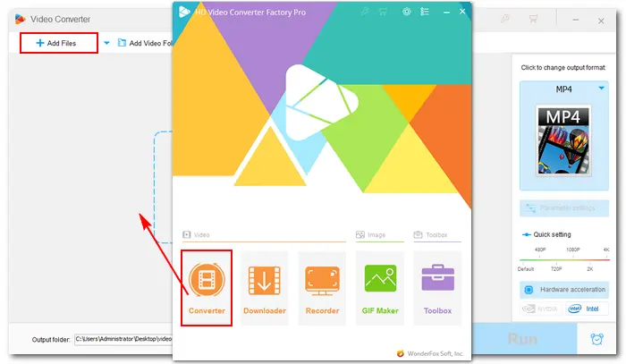Viewport: 626px width, 364px height.
Task: Click the Run button
Action: tap(524, 339)
